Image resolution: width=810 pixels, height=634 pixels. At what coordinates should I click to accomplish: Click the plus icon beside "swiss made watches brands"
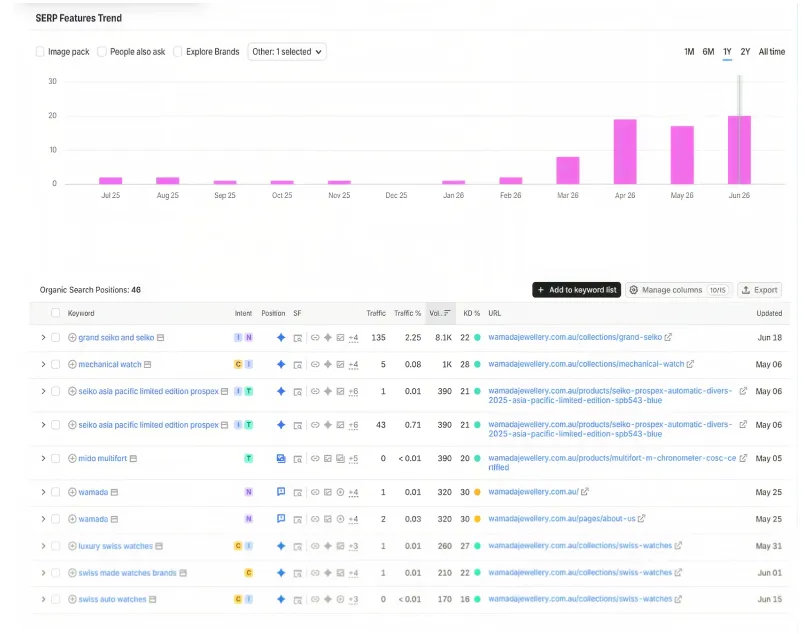coord(72,573)
